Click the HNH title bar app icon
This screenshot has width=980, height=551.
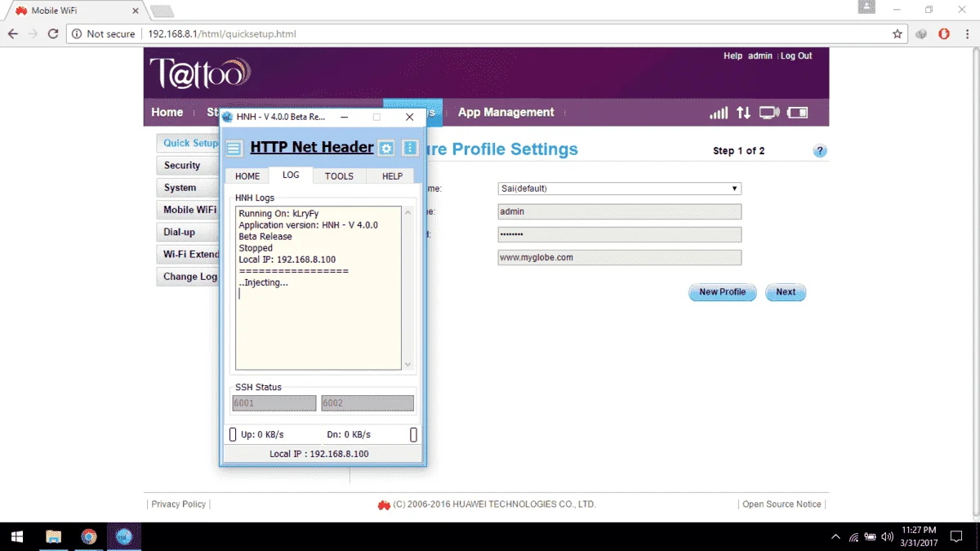point(228,117)
